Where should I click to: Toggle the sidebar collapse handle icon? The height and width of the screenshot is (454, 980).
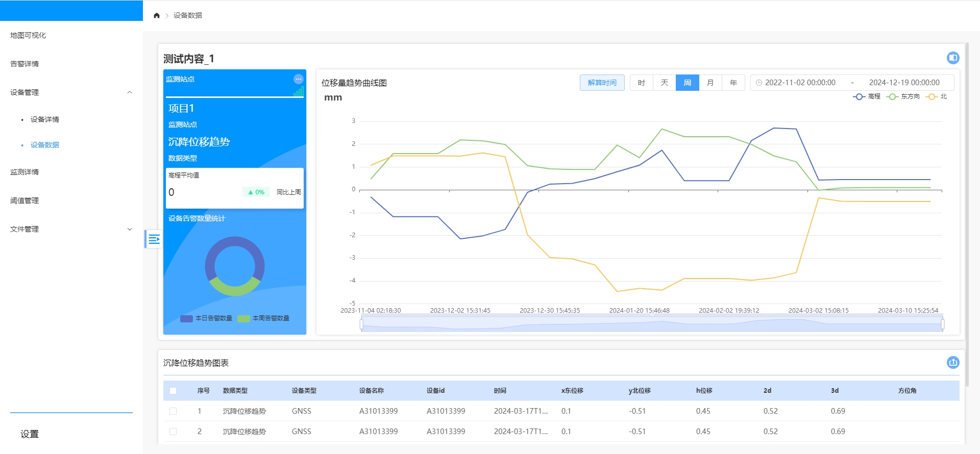click(x=154, y=239)
